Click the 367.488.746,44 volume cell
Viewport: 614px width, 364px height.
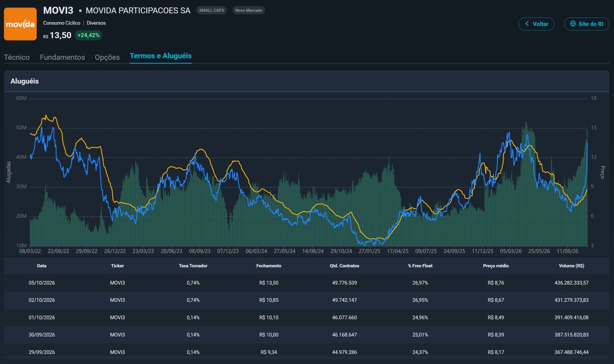click(572, 352)
